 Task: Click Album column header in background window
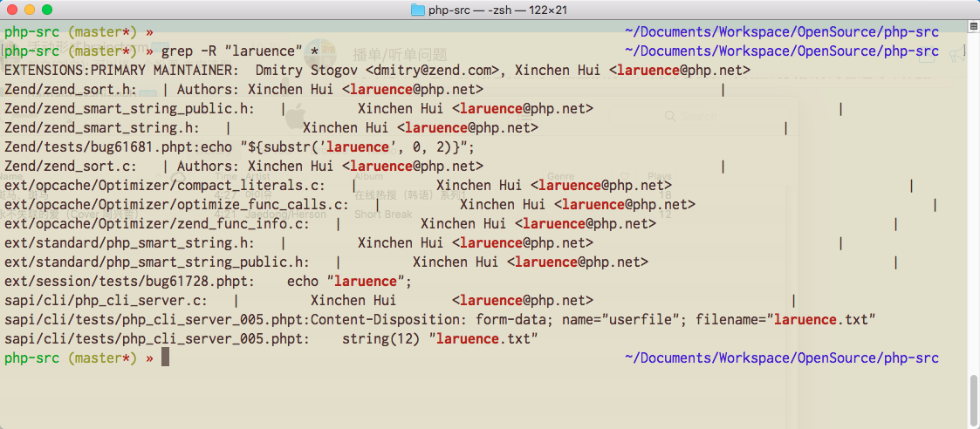click(369, 177)
